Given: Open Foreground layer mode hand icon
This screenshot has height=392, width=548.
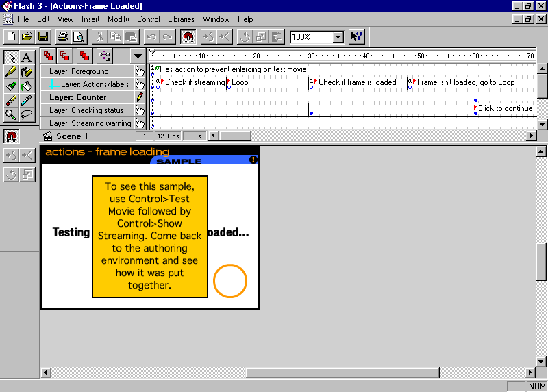Looking at the screenshot, I should pyautogui.click(x=140, y=71).
